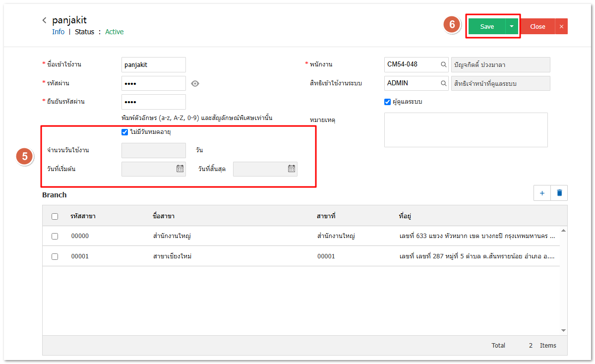Show password using the eye icon
The image size is (595, 364).
pos(195,83)
